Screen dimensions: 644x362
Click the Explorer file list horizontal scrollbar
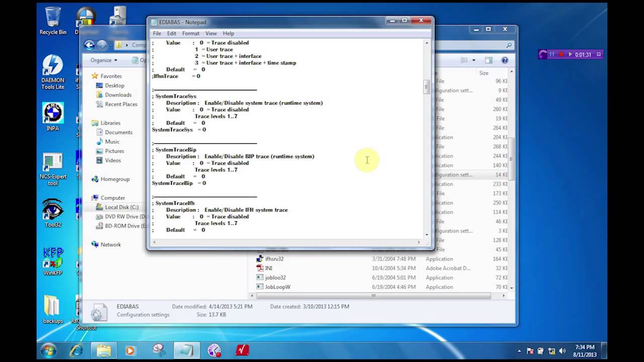pyautogui.click(x=373, y=296)
